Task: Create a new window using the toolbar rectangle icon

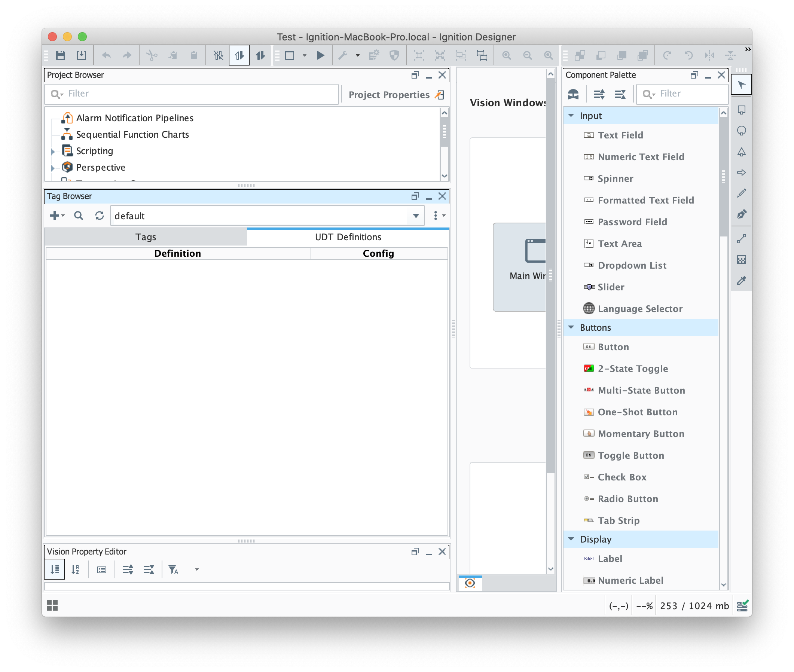Action: pos(290,55)
